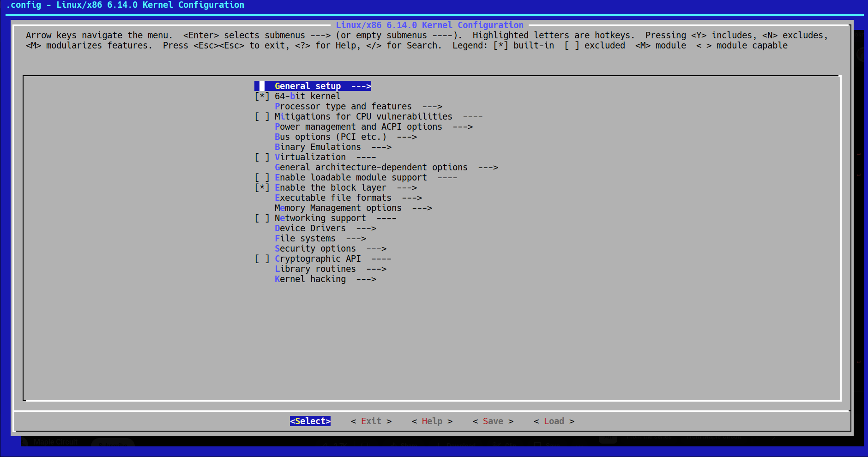Expand the Bus options (PCI etc.) arrow
The height and width of the screenshot is (457, 868).
coord(407,137)
